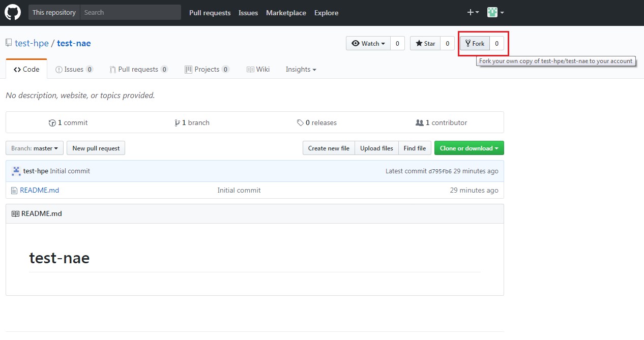View the 1 commit history link
The width and height of the screenshot is (644, 340).
coord(68,123)
